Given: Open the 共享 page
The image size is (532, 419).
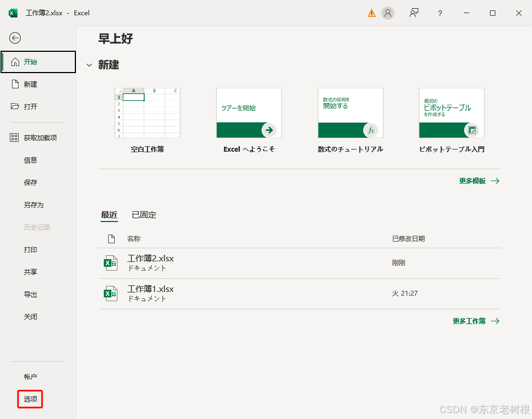Looking at the screenshot, I should pyautogui.click(x=38, y=272).
